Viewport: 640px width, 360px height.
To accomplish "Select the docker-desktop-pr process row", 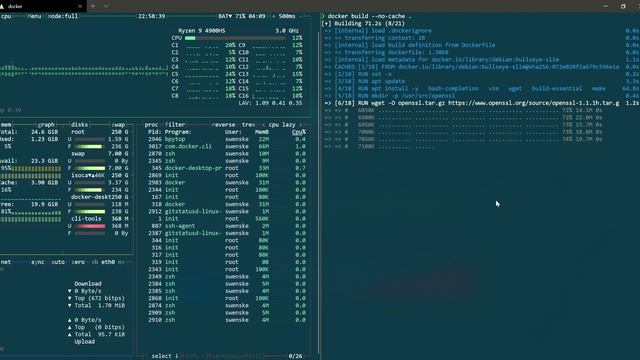I will (x=227, y=168).
